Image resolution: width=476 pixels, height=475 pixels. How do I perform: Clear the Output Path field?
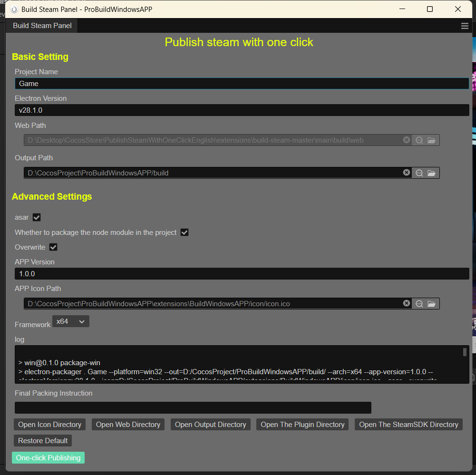pyautogui.click(x=407, y=173)
